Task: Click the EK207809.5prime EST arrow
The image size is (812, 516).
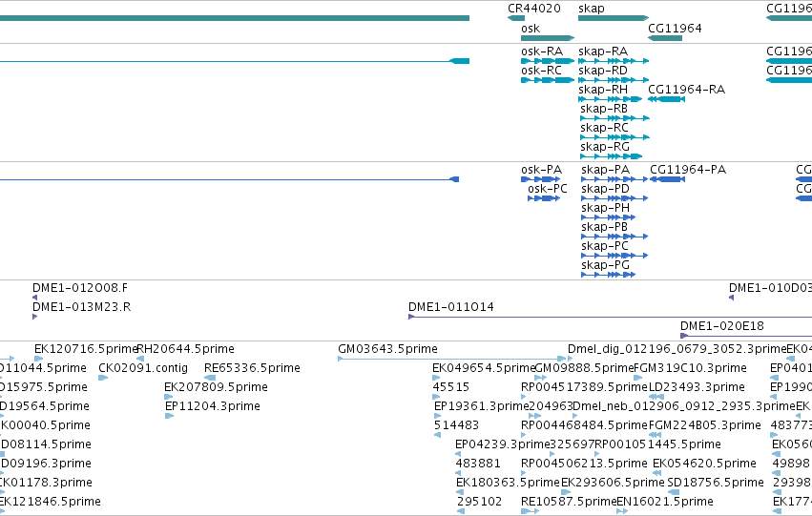Action: click(x=169, y=397)
